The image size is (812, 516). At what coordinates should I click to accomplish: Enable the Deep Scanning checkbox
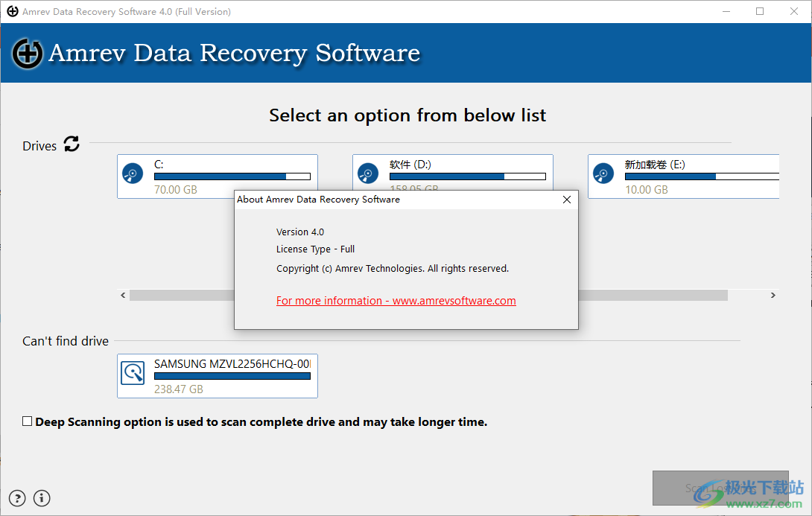coord(27,421)
